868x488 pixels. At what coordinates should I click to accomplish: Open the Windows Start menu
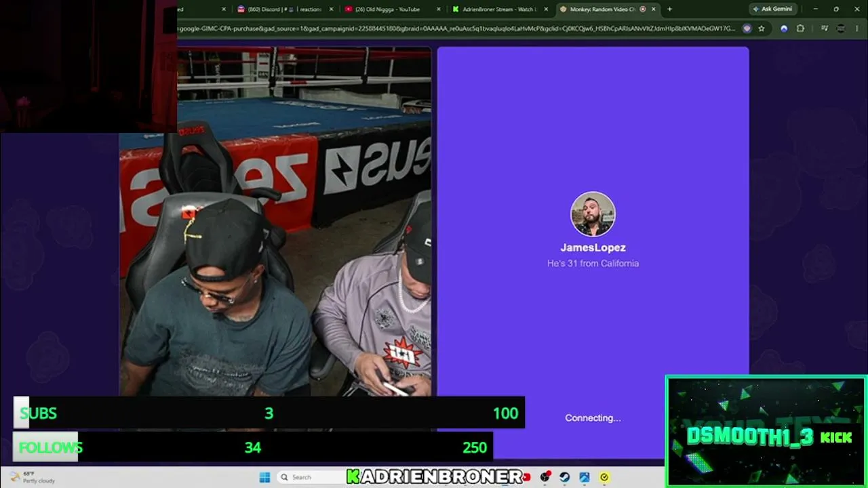point(264,477)
